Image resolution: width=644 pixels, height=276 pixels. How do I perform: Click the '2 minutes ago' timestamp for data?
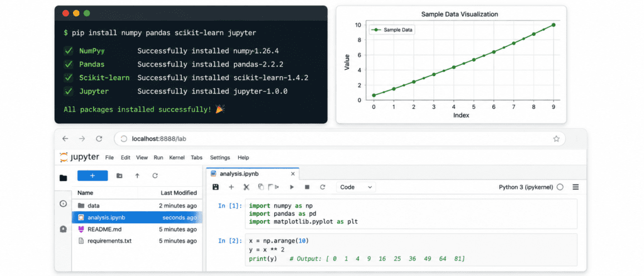[x=178, y=206]
